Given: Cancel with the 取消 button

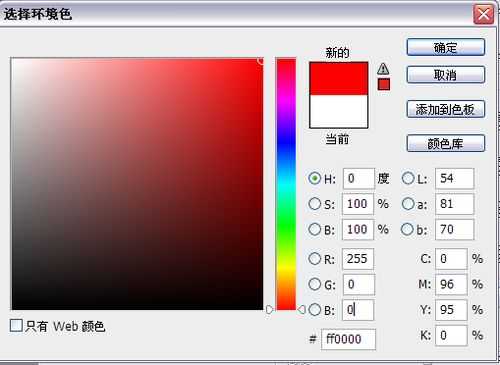Looking at the screenshot, I should tap(446, 75).
